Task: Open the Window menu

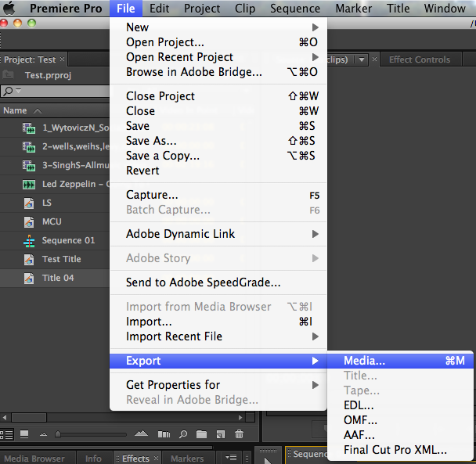Action: click(445, 9)
